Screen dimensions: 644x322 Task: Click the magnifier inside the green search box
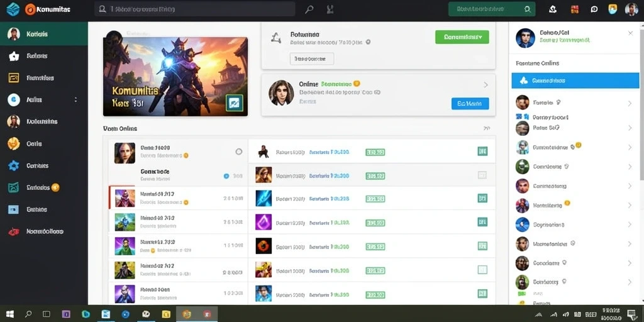coord(528,9)
